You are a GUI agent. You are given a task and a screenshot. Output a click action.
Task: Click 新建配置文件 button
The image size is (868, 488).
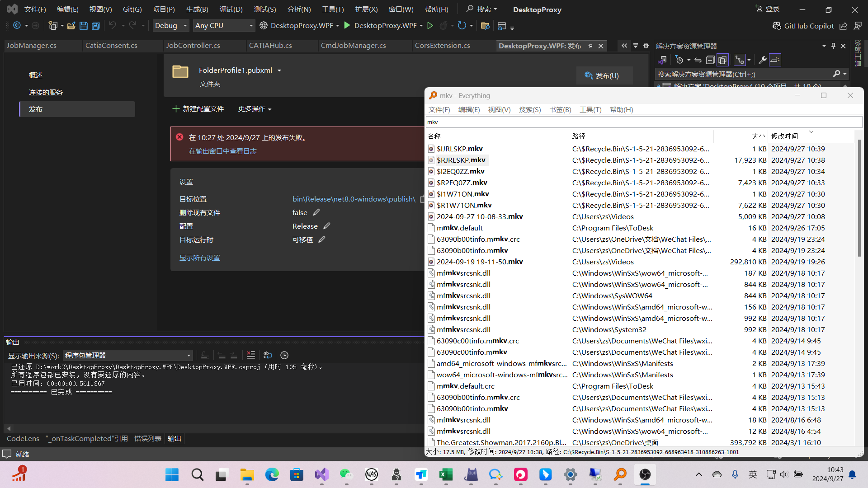(x=198, y=109)
